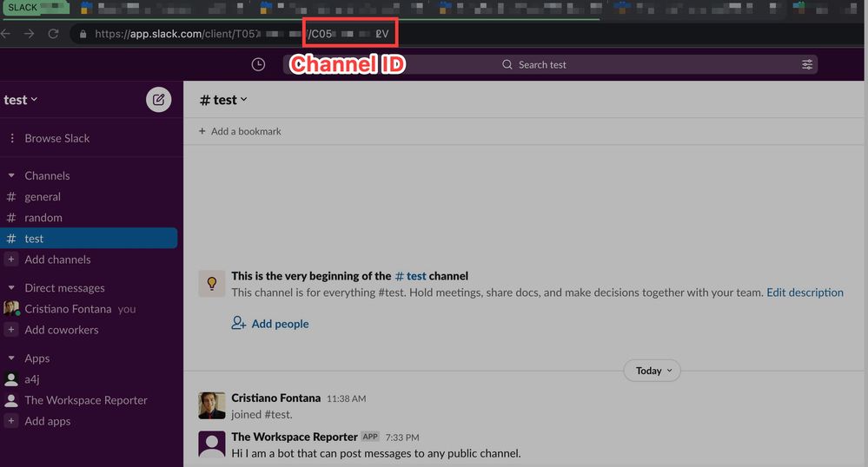The width and height of the screenshot is (868, 467).
Task: Click the browser address bar URL
Action: point(242,34)
